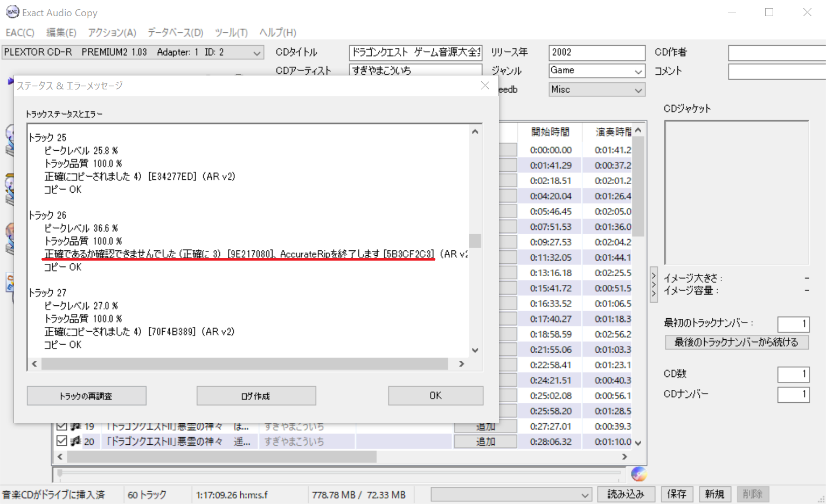The image size is (826, 504).
Task: Click the playback position slider
Action: (x=339, y=474)
